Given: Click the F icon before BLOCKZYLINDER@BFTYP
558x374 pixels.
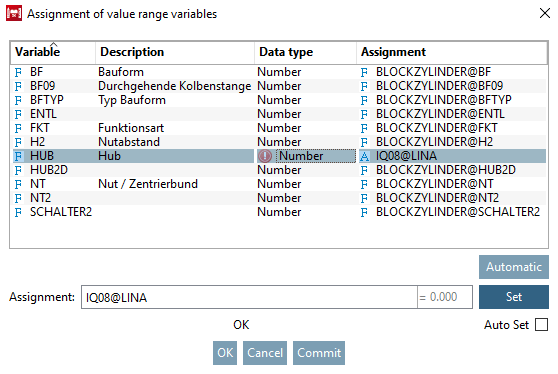Looking at the screenshot, I should (364, 101).
